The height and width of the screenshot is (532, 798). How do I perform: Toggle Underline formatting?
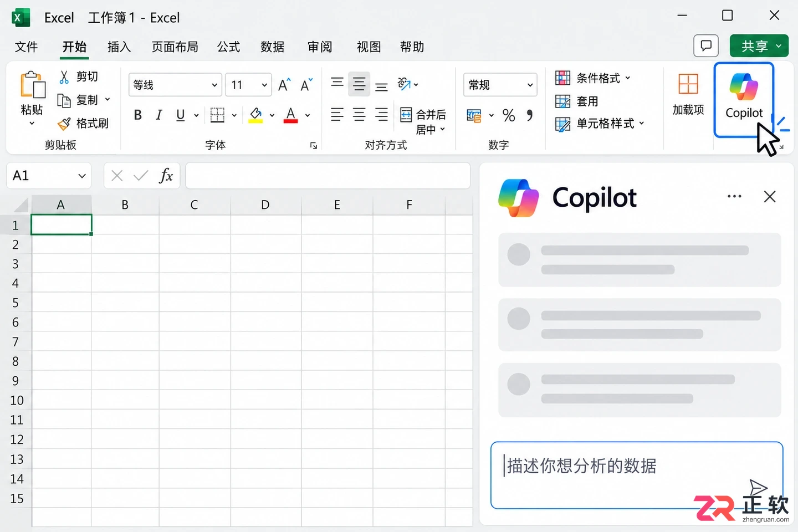click(180, 115)
